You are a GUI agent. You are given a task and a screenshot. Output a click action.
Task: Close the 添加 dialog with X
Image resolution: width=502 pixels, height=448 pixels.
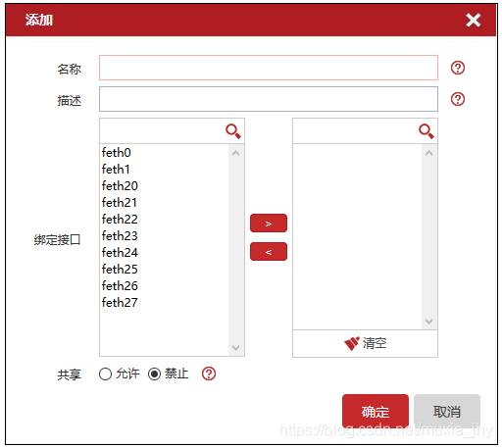(x=473, y=20)
